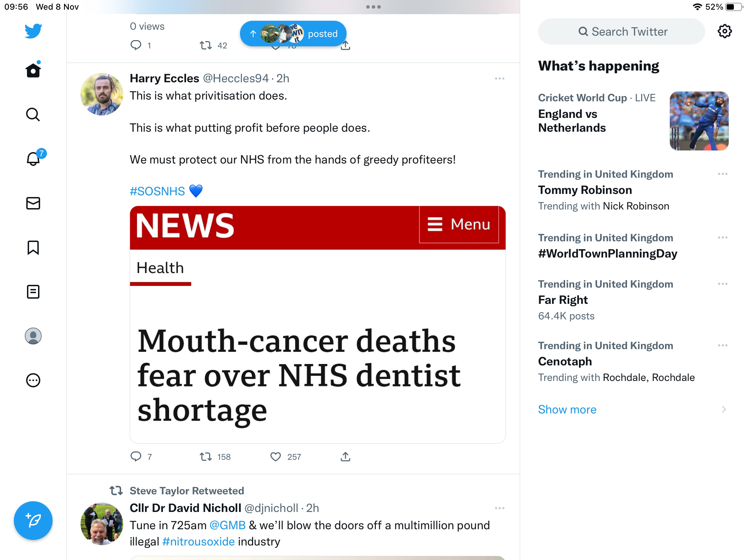Open the BBC News mouth-cancer screenshot image
Screen dimensions: 747x560
click(x=317, y=325)
